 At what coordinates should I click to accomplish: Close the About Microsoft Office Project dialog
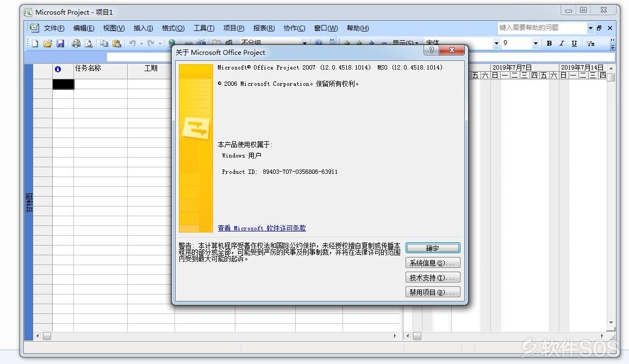point(452,50)
